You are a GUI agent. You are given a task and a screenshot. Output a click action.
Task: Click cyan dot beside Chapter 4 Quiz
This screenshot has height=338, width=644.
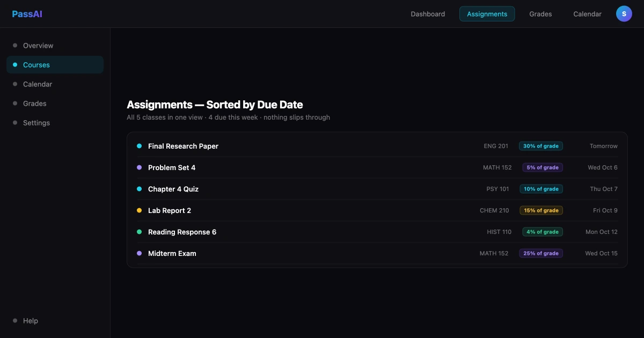click(140, 189)
